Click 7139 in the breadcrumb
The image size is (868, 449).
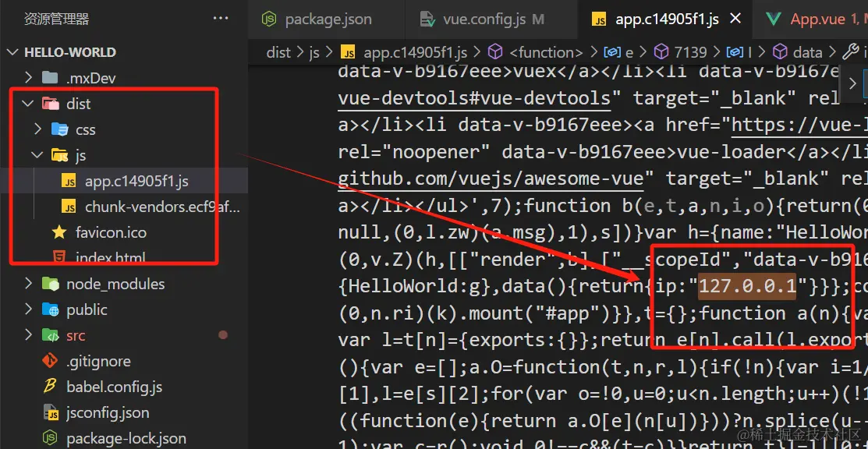coord(691,52)
